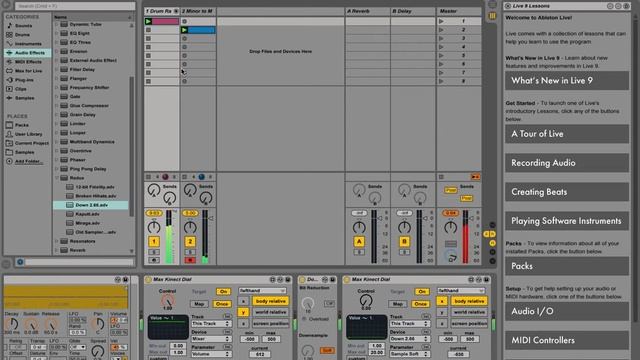Image resolution: width=640 pixels, height=360 pixels.
Task: Open What's New in Live 9 lesson
Action: [567, 81]
